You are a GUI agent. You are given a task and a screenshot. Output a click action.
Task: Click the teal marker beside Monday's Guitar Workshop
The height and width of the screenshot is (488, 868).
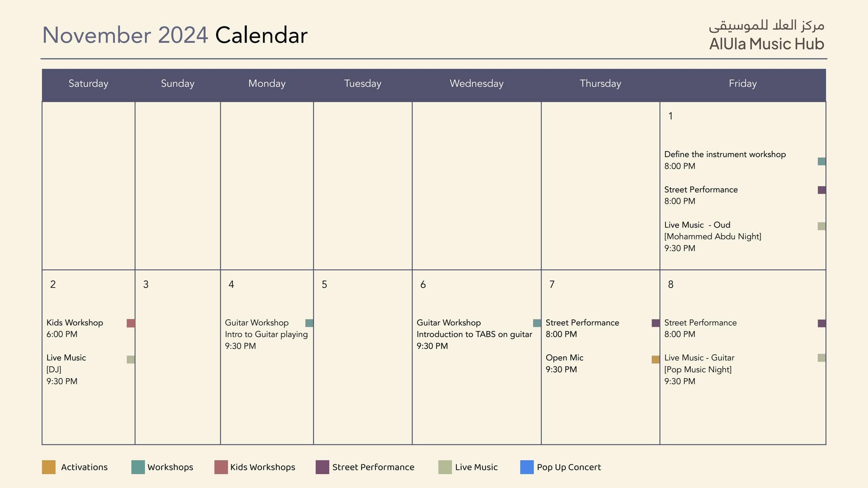309,323
